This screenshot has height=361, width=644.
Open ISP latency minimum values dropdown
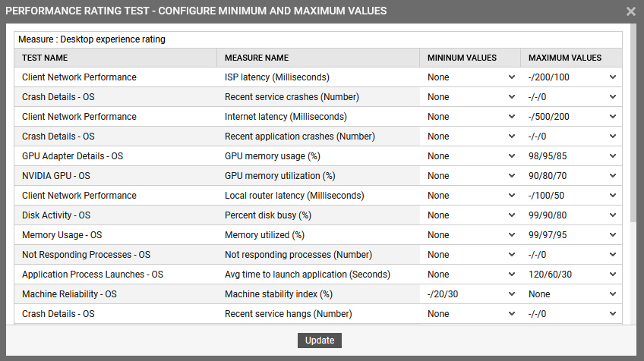pos(470,77)
